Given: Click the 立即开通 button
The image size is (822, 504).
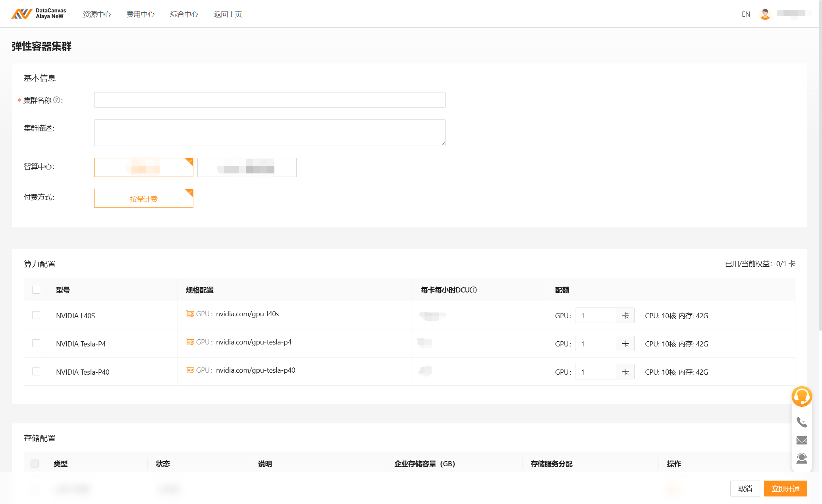Looking at the screenshot, I should point(785,489).
